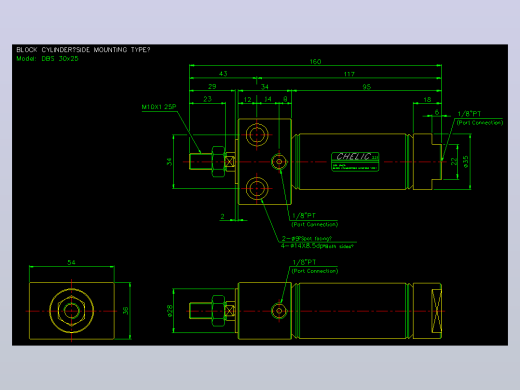Click the '54' width dimension on the end view
The height and width of the screenshot is (390, 520).
click(71, 262)
